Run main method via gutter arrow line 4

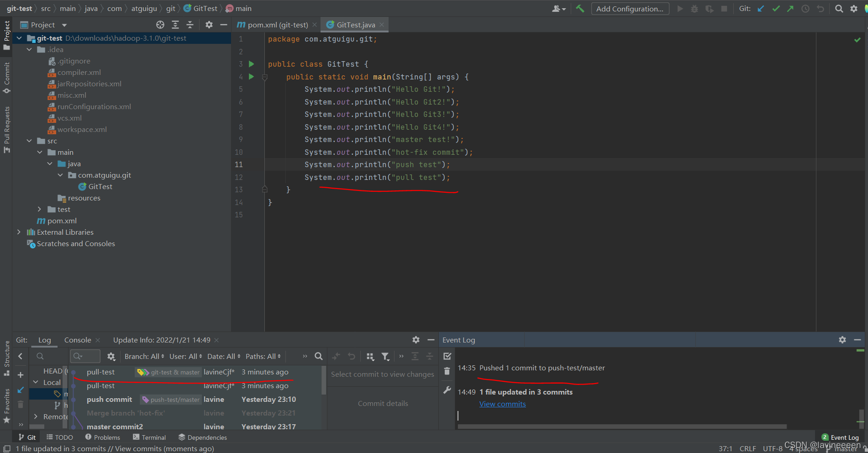251,77
